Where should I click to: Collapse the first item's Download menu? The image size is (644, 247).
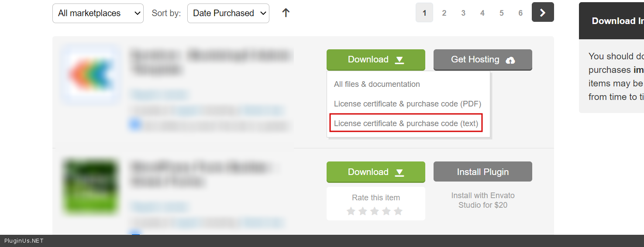pos(375,60)
